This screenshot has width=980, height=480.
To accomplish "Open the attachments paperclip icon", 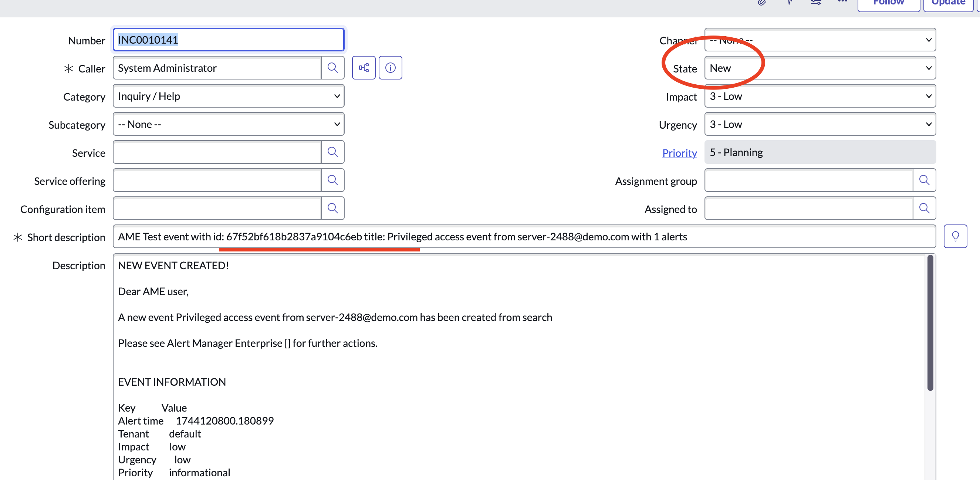I will click(762, 2).
